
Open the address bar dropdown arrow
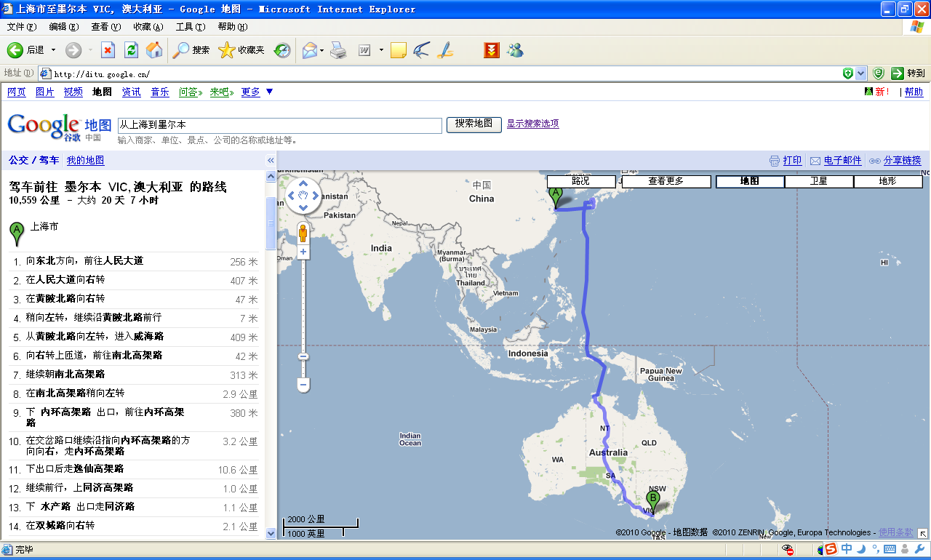point(861,73)
